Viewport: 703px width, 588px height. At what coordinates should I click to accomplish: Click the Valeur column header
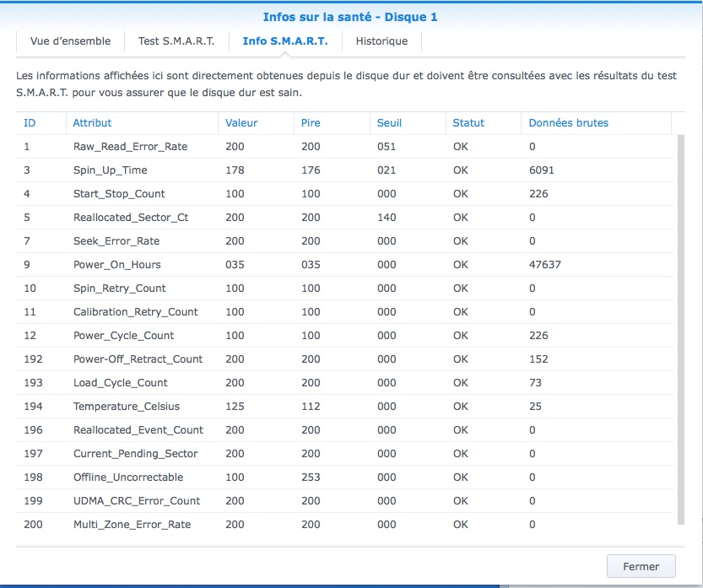(241, 122)
